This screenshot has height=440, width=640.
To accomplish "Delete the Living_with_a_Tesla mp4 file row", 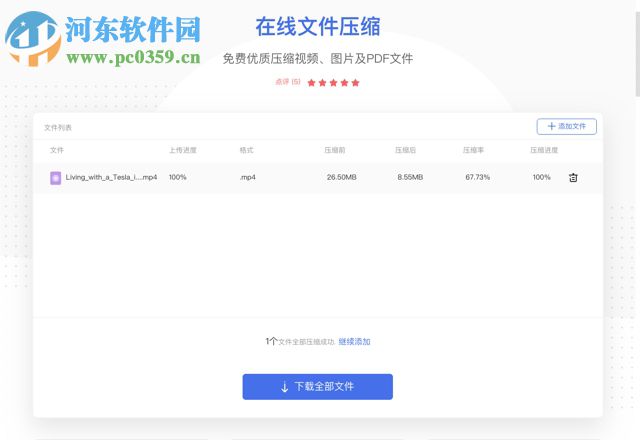I will (573, 178).
